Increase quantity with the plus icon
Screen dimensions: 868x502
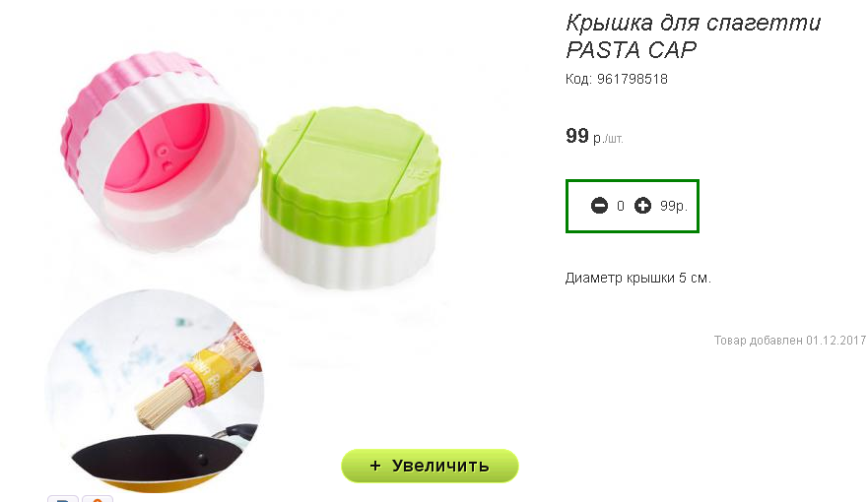tap(642, 206)
